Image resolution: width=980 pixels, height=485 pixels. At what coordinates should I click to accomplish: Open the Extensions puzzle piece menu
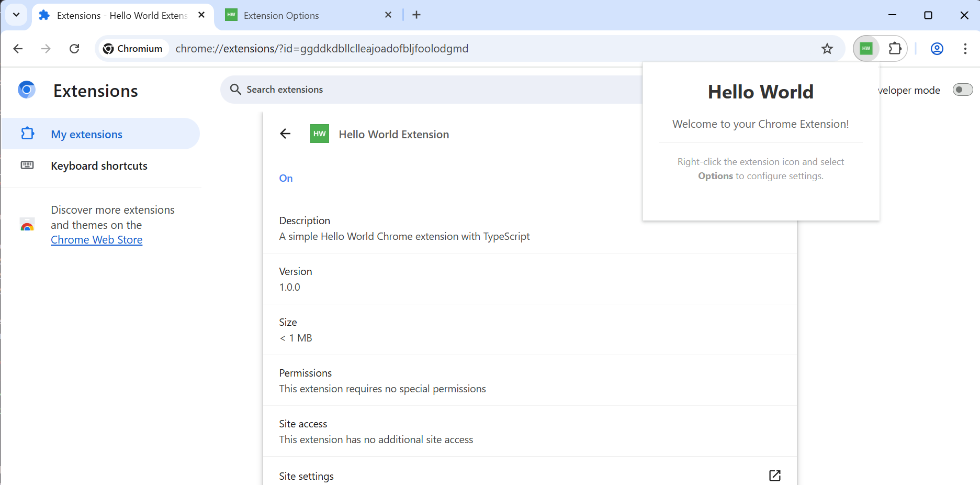point(895,49)
